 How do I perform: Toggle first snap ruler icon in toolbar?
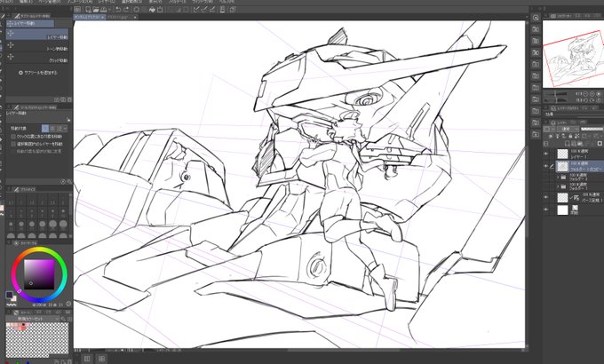(196, 10)
